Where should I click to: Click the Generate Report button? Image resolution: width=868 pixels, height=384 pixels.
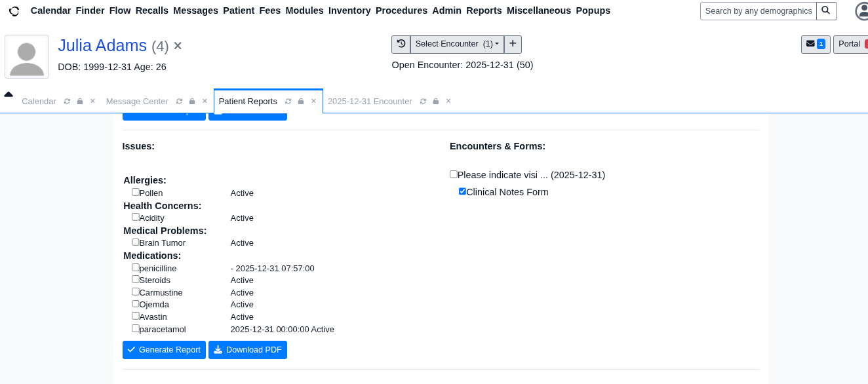coord(164,350)
